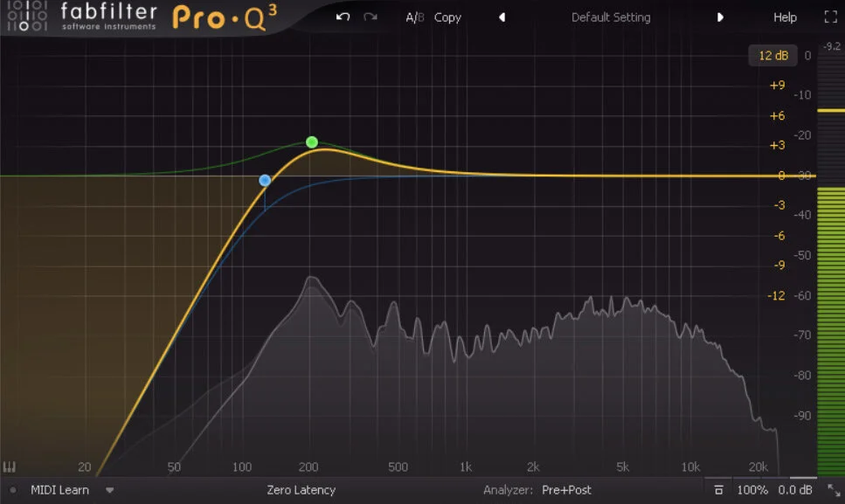Click the bypass icon near the output meter

tap(719, 490)
